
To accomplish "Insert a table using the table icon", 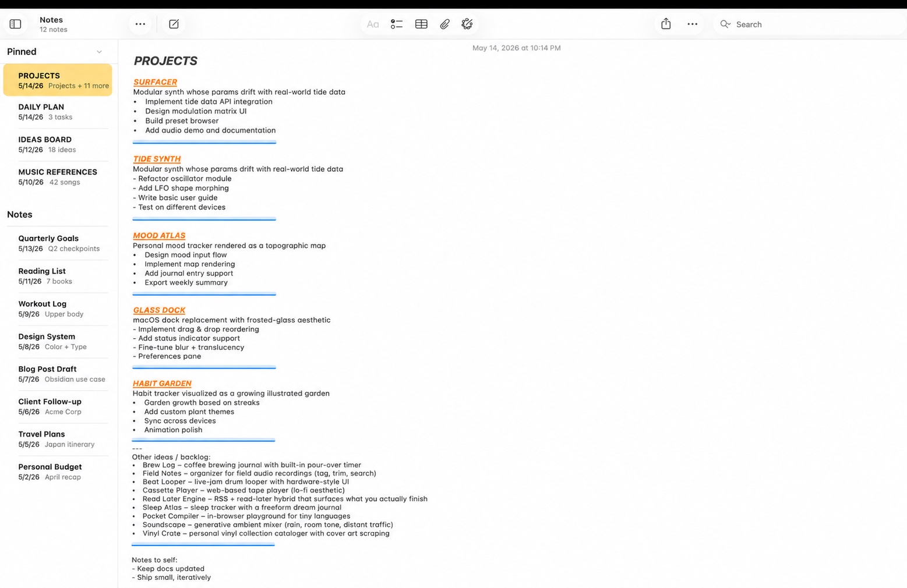I will point(421,24).
